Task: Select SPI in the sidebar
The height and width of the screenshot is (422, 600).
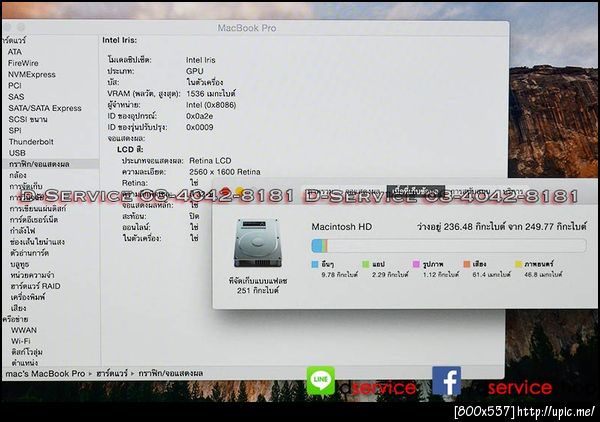Action: (x=15, y=130)
